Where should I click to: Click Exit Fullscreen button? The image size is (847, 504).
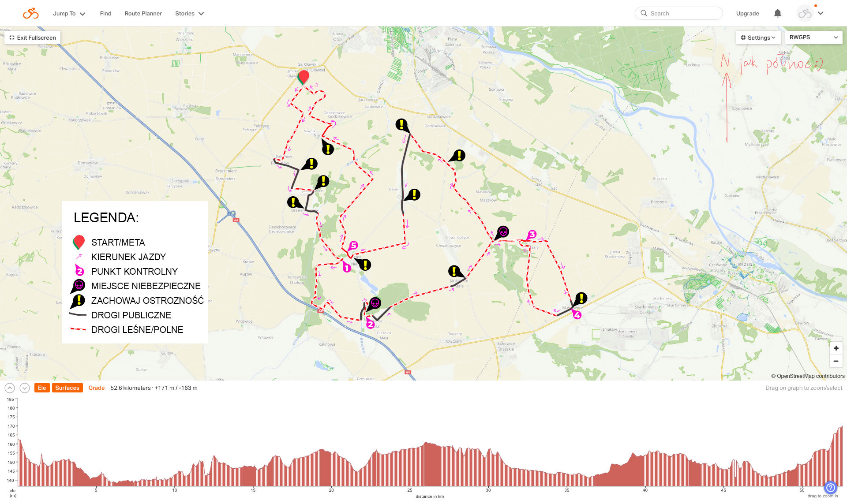coord(33,37)
